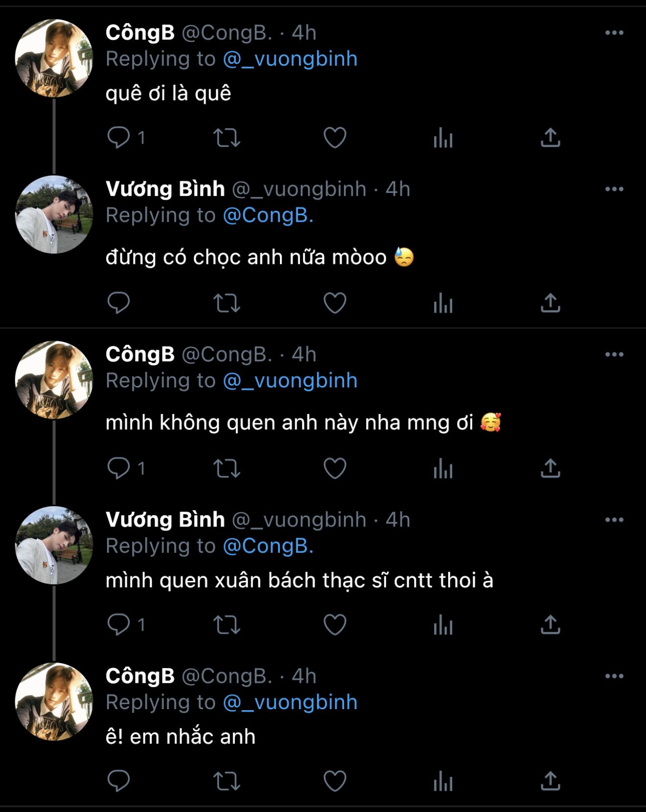Retweet the "quê ơi là quê" tweet
This screenshot has height=812, width=646.
pos(227,138)
